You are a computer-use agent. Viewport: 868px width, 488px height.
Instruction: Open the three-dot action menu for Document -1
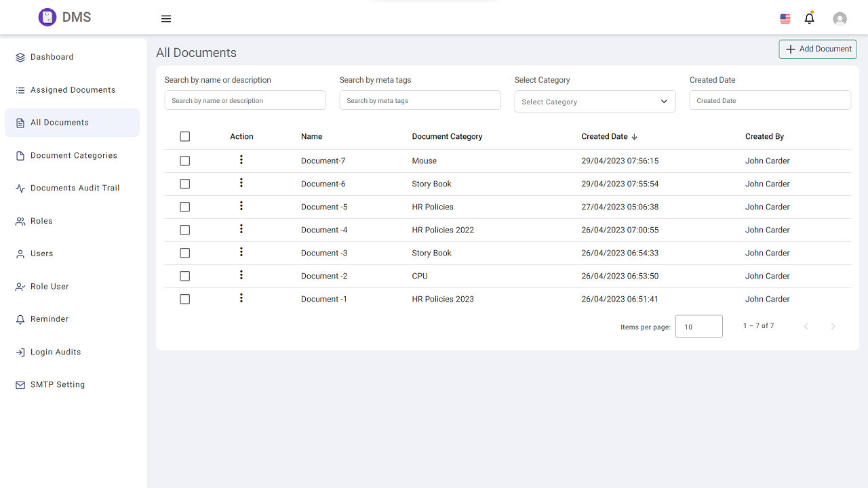pos(241,298)
